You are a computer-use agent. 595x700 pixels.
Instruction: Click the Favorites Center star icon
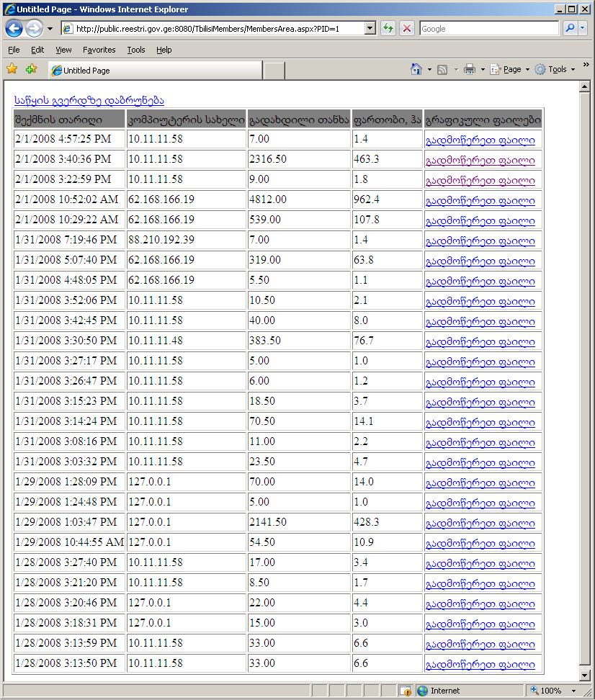[x=12, y=69]
